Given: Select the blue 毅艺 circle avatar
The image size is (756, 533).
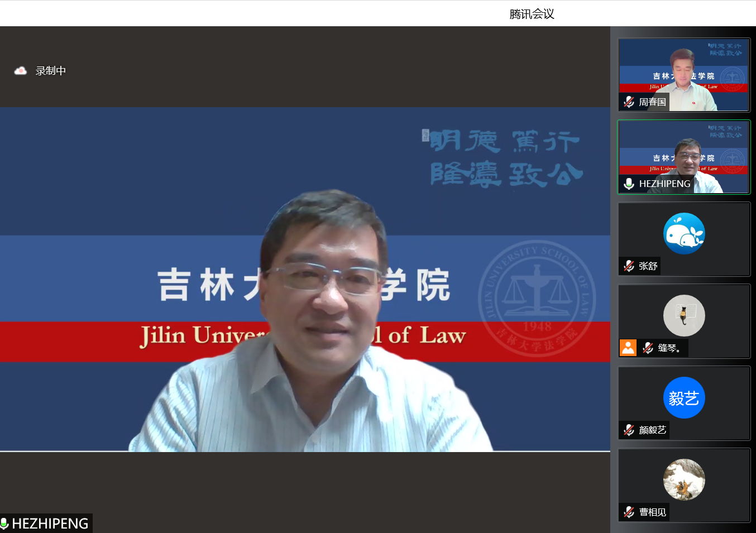Looking at the screenshot, I should (684, 398).
